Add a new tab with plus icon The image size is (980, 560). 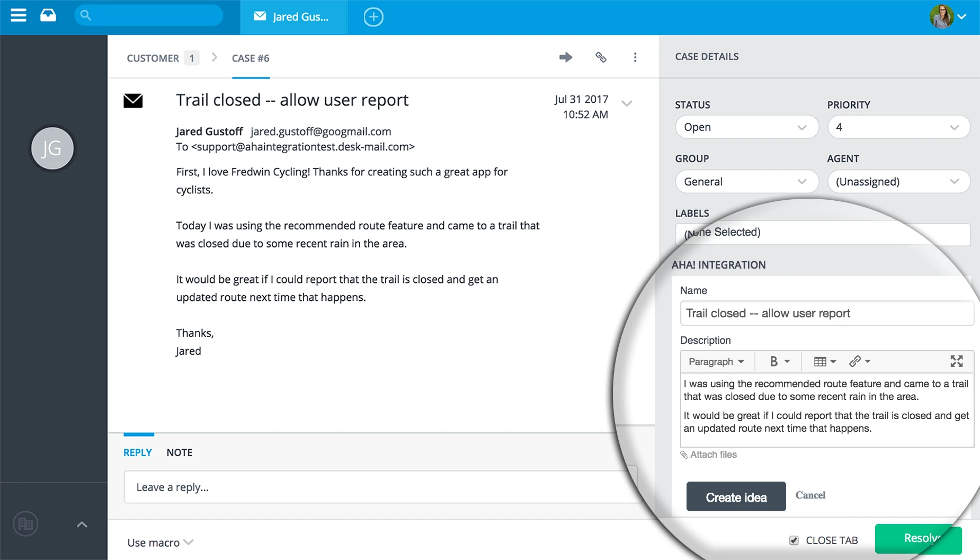point(373,17)
